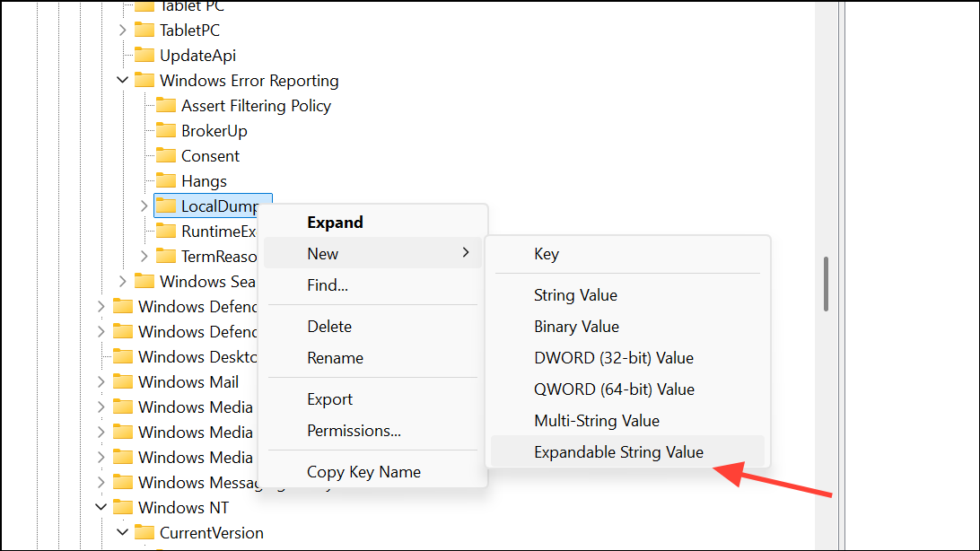Screen dimensions: 980x551
Task: Select the Consent key folder icon
Action: tap(166, 155)
